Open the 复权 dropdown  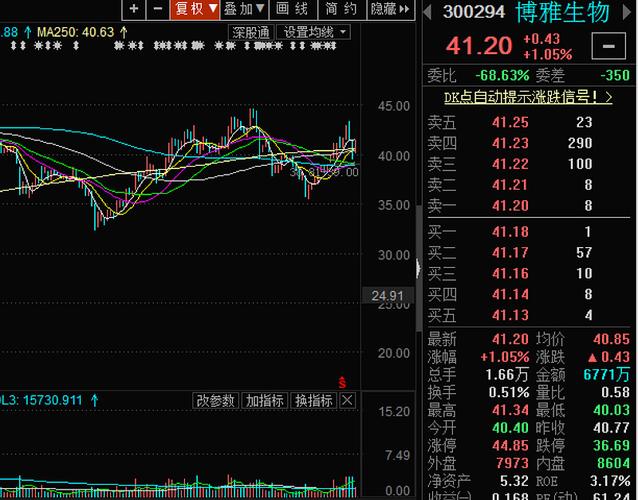(x=195, y=9)
